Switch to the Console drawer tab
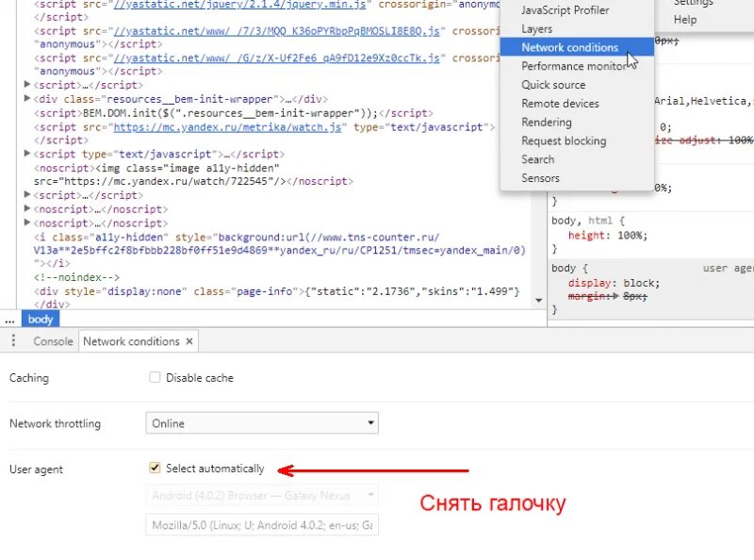The height and width of the screenshot is (560, 754). 53,341
